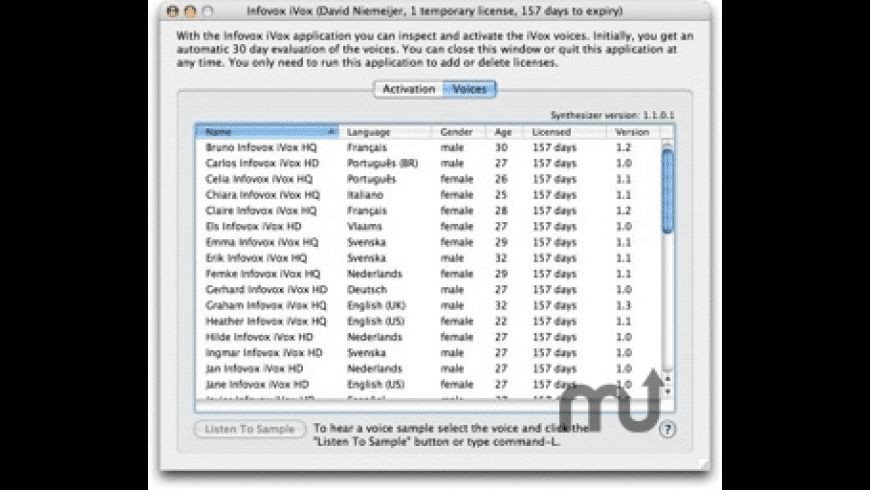This screenshot has height=490, width=870.
Task: Select the Graham Infovox iVox HQ voice
Action: 428,306
